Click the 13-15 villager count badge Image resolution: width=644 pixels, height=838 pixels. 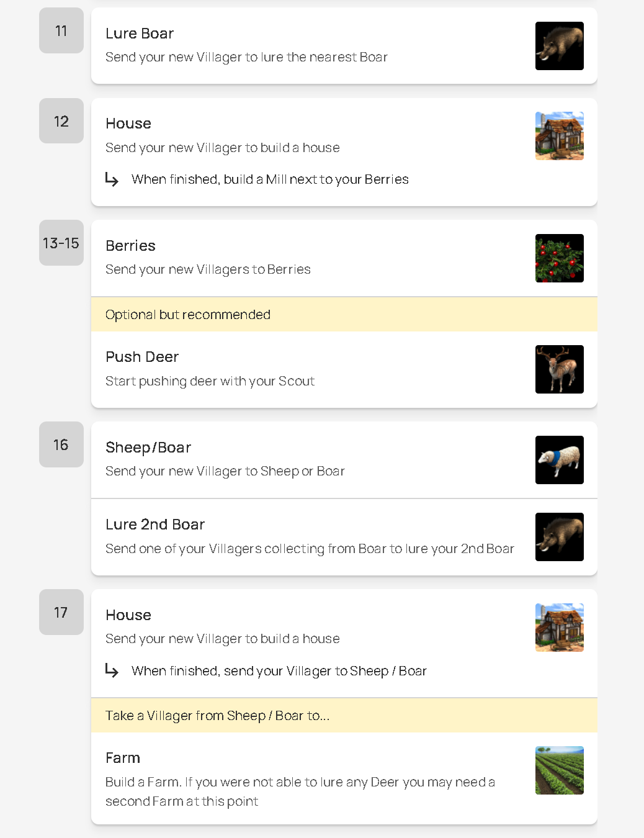61,243
